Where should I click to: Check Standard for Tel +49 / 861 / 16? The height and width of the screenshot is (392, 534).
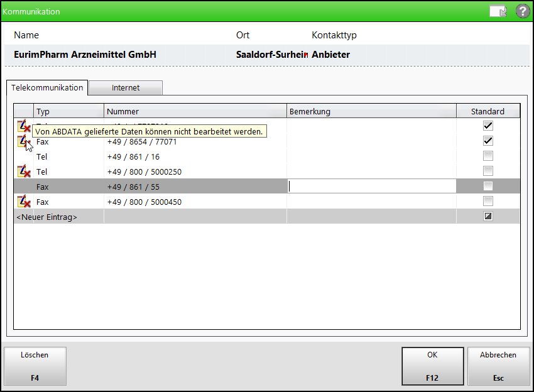click(x=488, y=156)
